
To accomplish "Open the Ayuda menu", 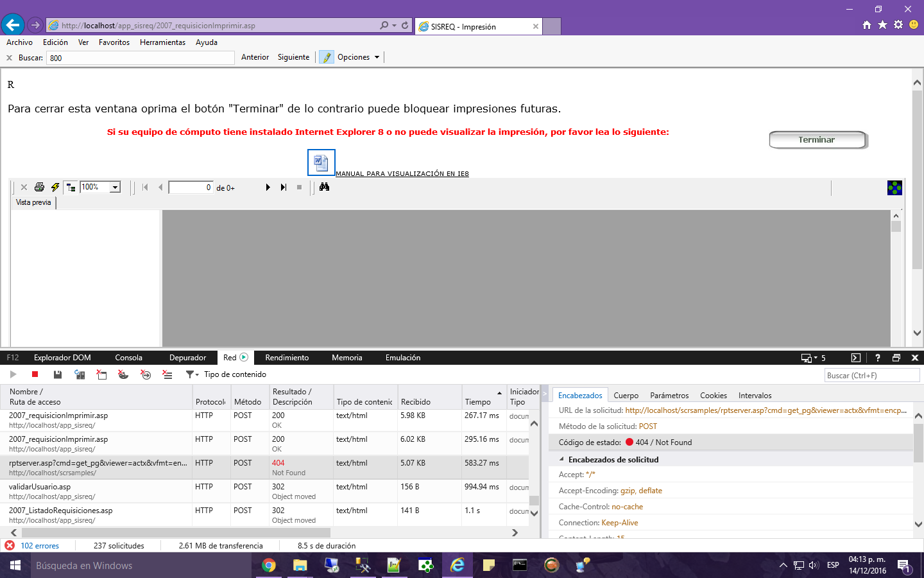I will (x=207, y=42).
